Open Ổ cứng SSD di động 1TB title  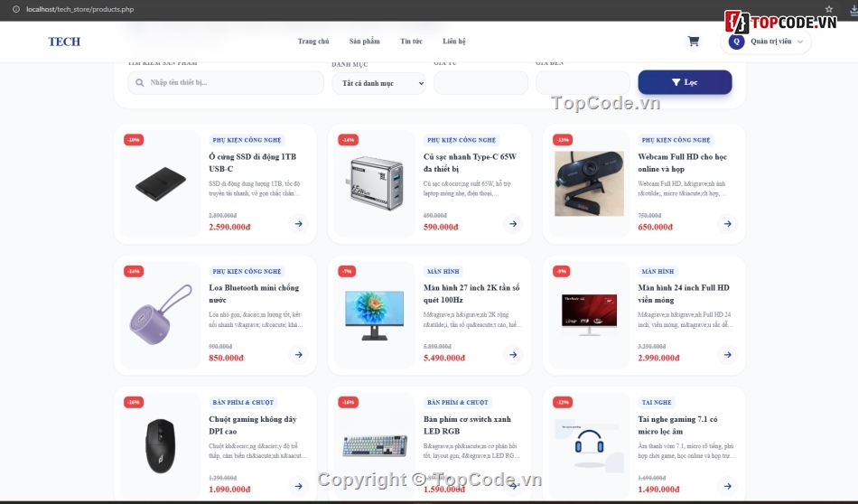pos(252,163)
